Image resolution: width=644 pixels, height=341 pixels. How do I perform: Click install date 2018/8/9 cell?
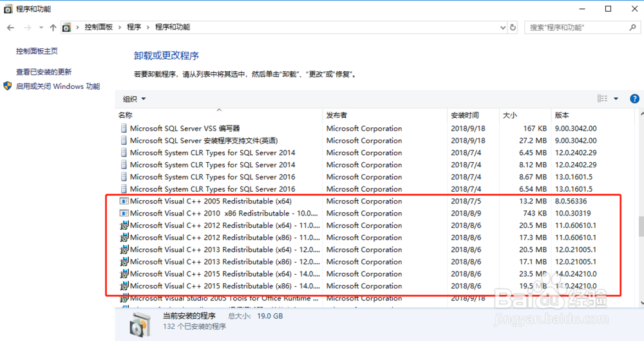(466, 214)
